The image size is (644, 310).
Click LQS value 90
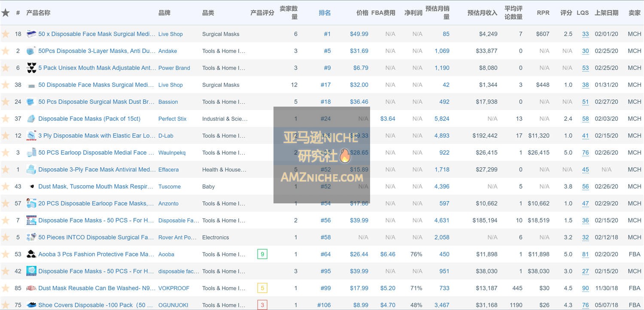click(x=586, y=288)
